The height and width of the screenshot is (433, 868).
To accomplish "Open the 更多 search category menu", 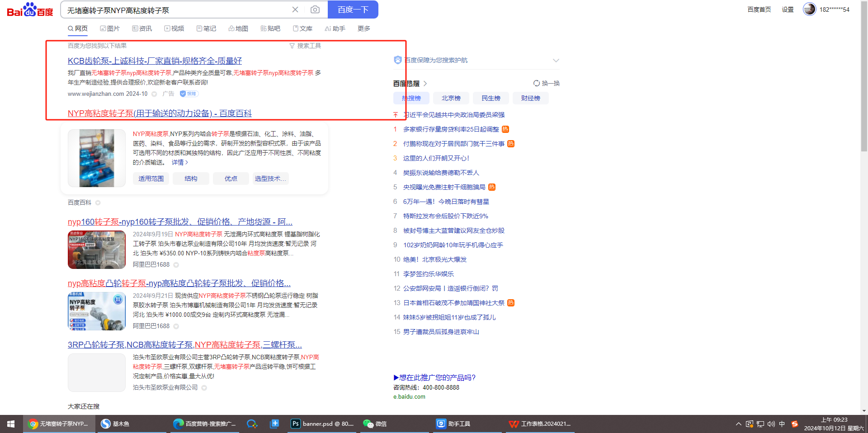I will 363,28.
